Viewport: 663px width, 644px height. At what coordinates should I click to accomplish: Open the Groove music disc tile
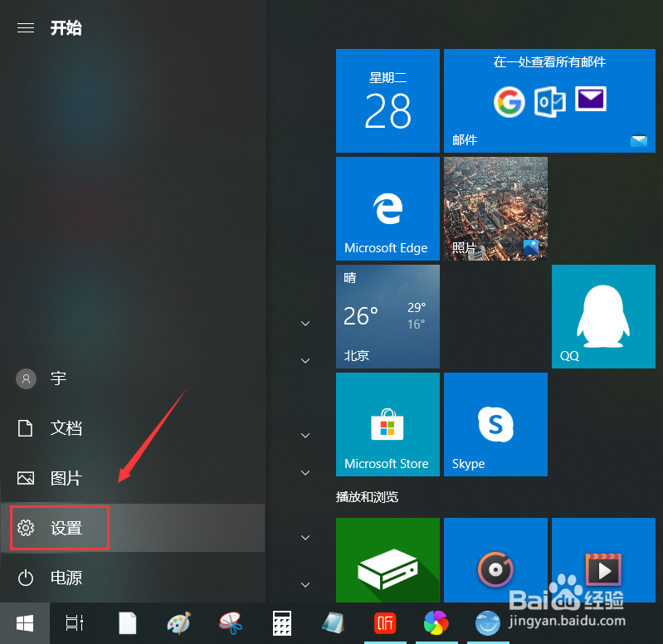495,560
